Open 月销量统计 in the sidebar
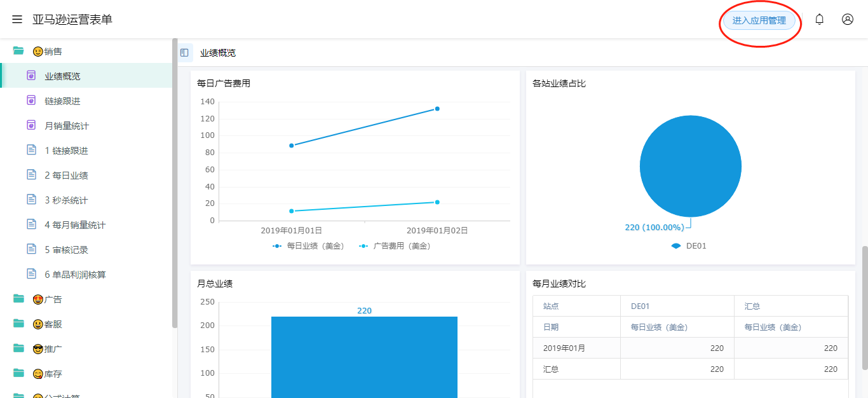This screenshot has height=398, width=868. coord(86,125)
